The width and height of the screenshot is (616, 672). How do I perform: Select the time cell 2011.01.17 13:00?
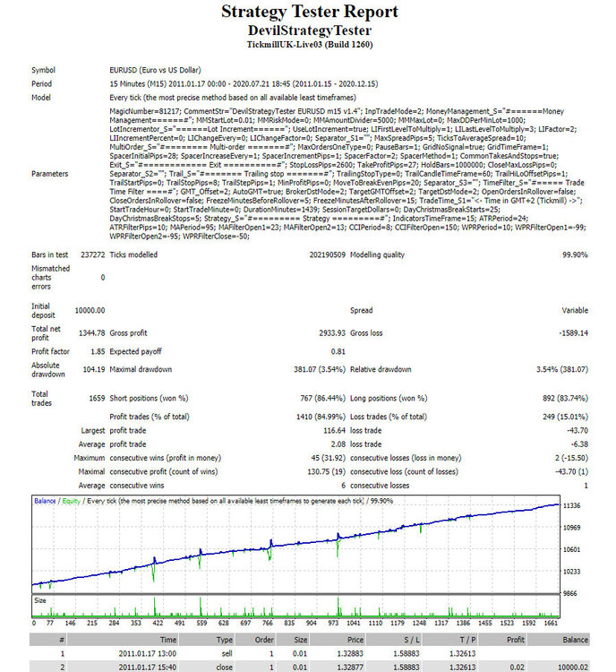pos(148,653)
